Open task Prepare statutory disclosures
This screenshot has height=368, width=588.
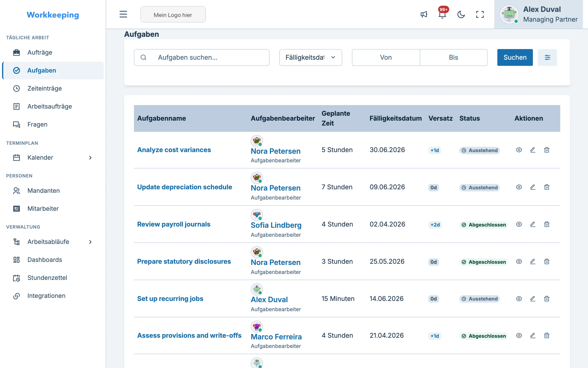tap(184, 262)
